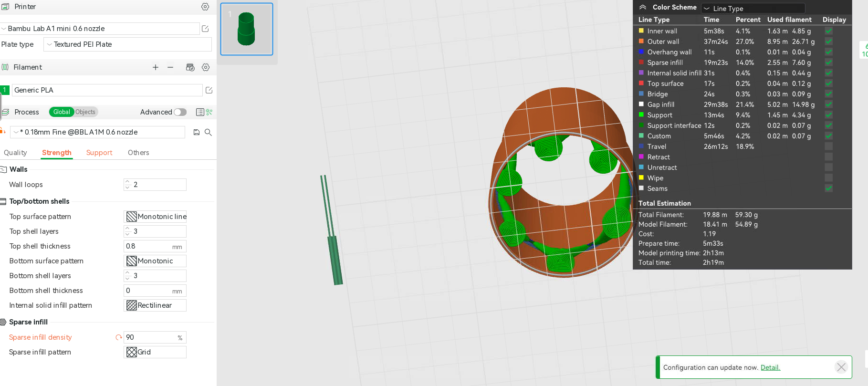
Task: Edit the Generic PLA filament preset
Action: pos(209,90)
